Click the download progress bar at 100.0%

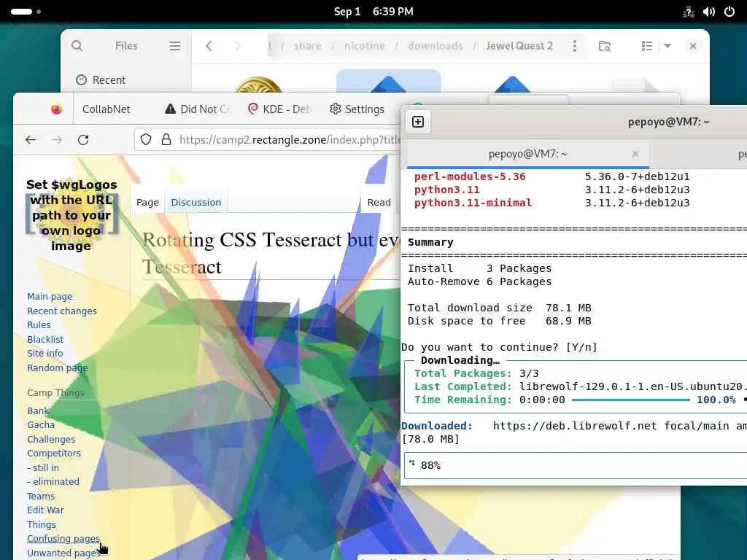coord(631,400)
